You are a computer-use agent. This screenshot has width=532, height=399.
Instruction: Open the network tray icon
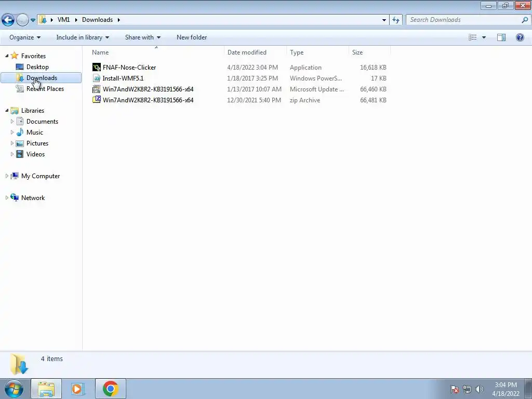467,389
